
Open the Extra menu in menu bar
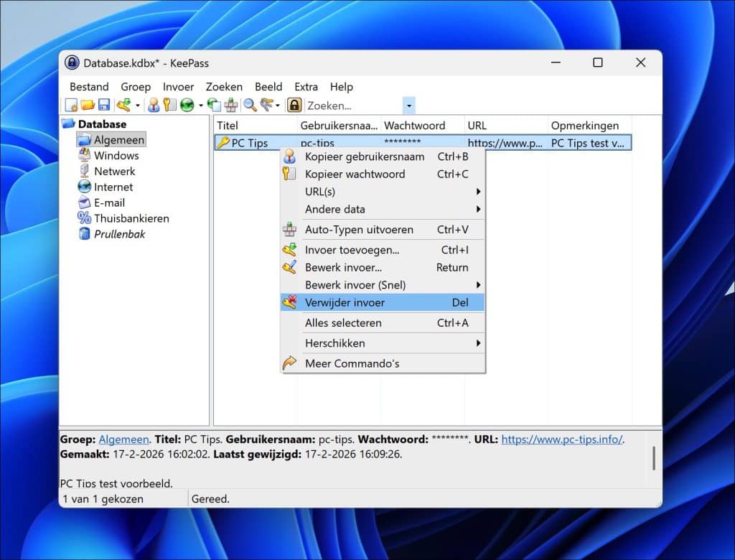pos(306,87)
